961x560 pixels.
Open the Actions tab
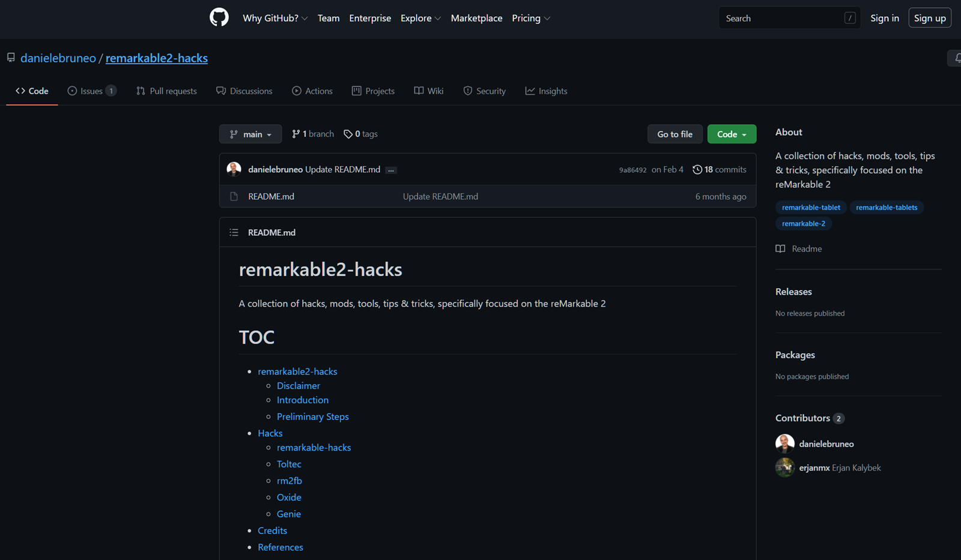click(x=312, y=91)
